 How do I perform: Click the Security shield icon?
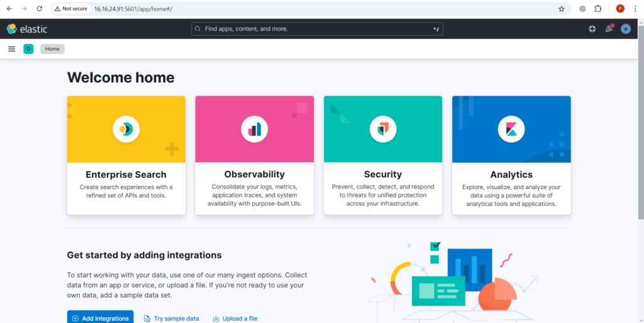[383, 129]
